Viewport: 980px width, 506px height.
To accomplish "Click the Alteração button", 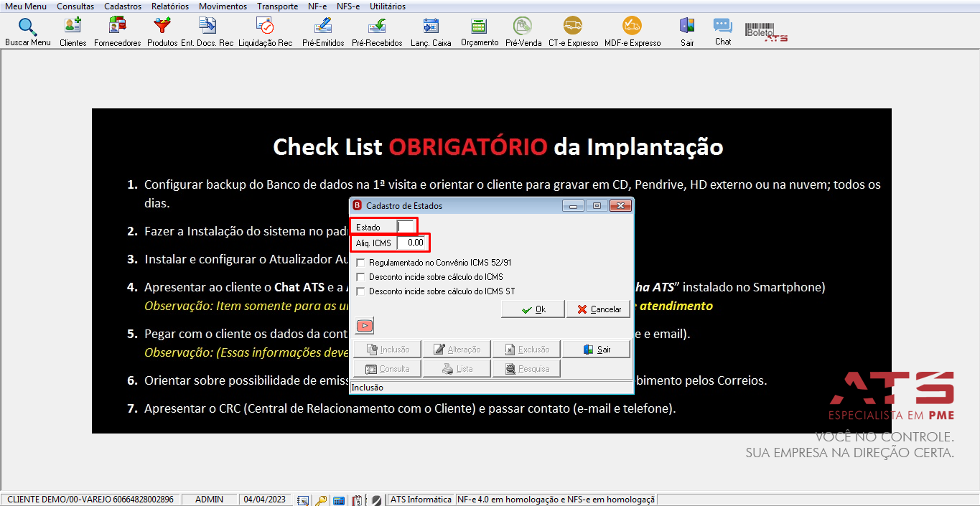I will coord(457,350).
